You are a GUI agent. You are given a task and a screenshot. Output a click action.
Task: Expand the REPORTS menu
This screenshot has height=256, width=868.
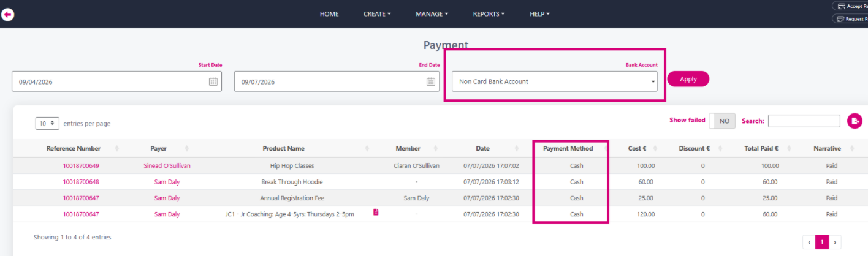point(489,14)
